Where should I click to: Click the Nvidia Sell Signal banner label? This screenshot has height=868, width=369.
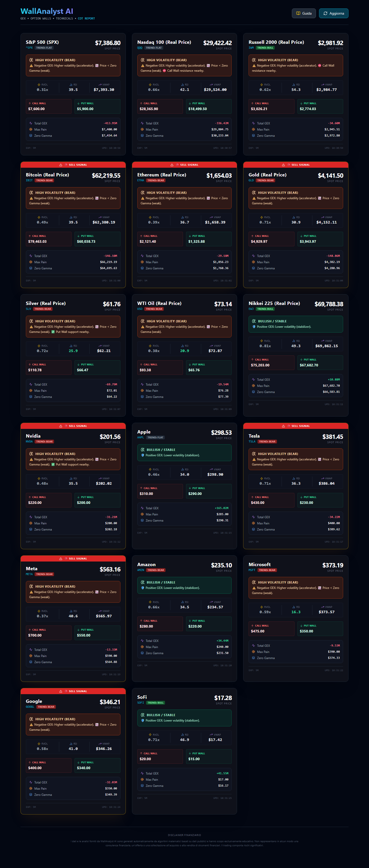coord(78,426)
